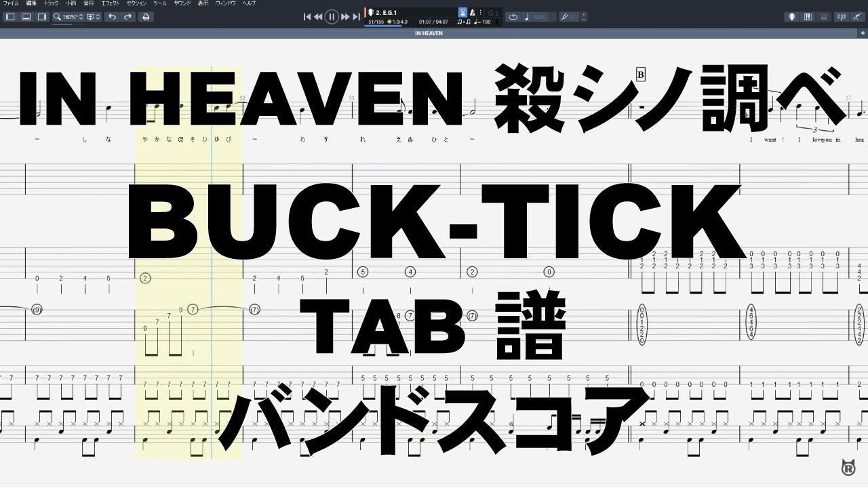
Task: Open the サウンド menu
Action: coord(182,3)
